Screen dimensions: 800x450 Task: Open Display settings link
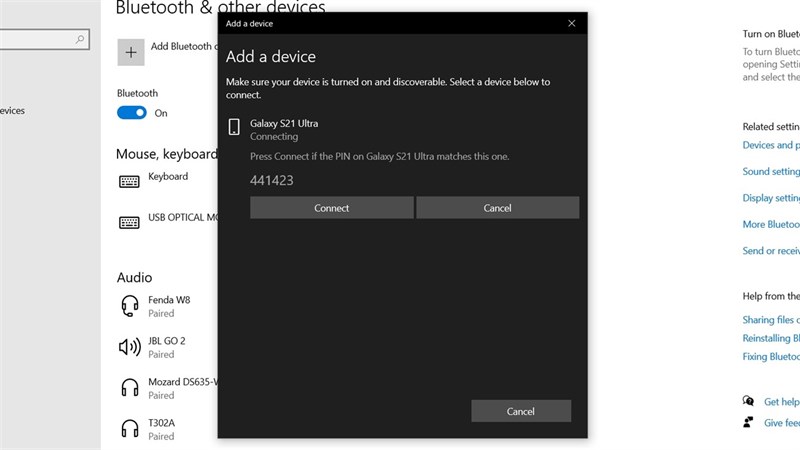[771, 198]
